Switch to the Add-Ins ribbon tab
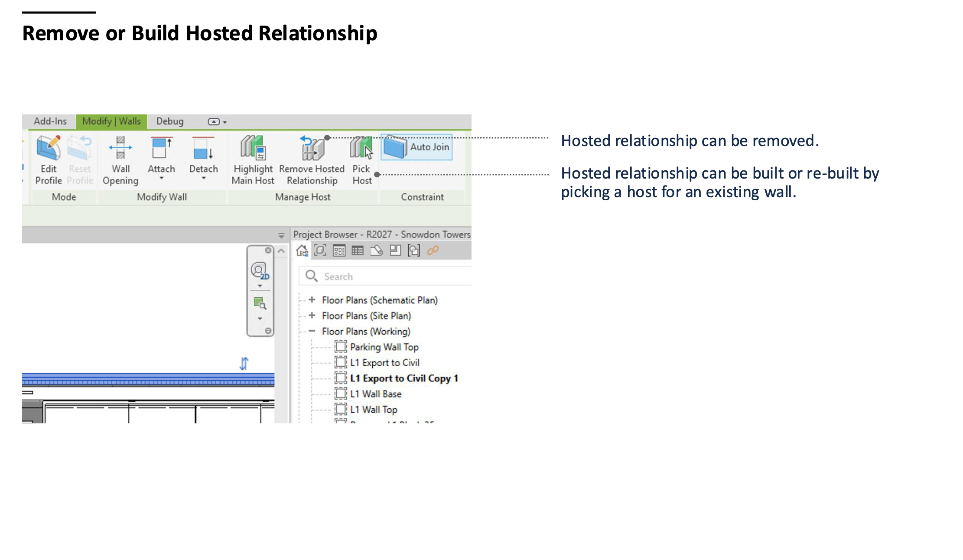Screen dimensions: 963x560 point(50,121)
